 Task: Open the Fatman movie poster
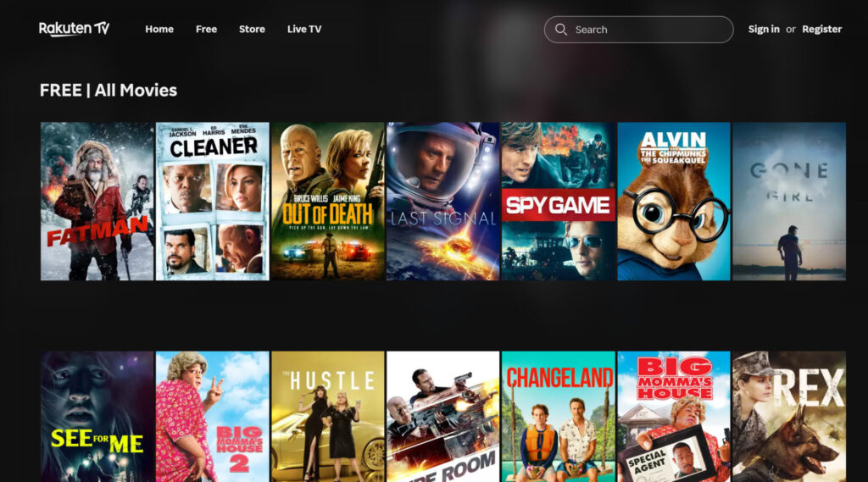97,202
